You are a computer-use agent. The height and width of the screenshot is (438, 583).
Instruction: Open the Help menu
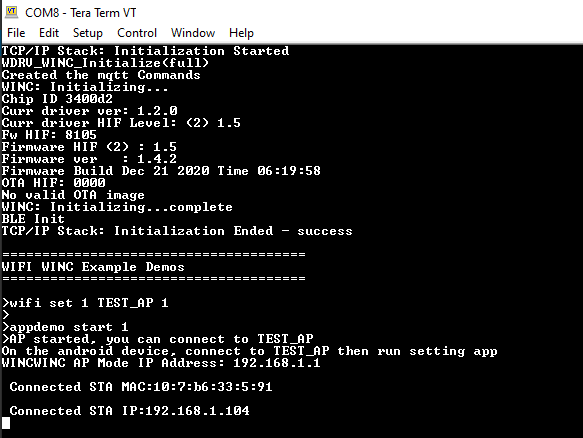pyautogui.click(x=241, y=33)
